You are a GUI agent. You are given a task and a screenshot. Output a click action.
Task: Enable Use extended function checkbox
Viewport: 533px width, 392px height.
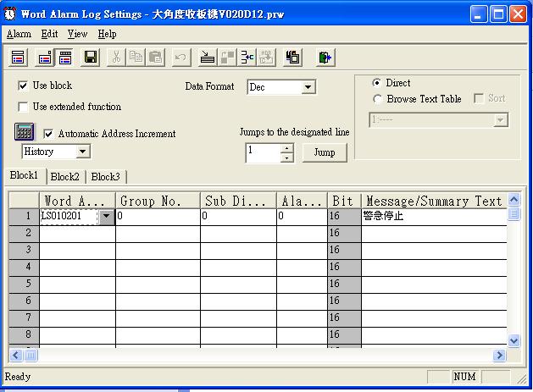pyautogui.click(x=23, y=107)
